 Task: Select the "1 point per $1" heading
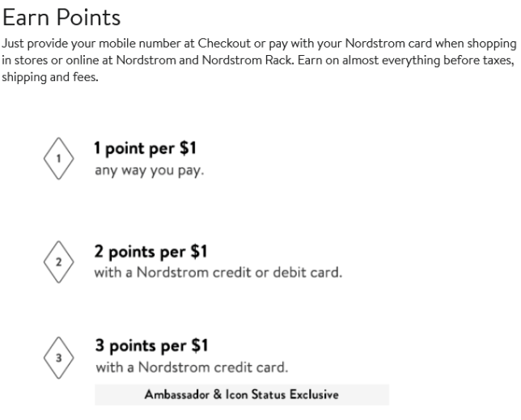[x=146, y=148]
